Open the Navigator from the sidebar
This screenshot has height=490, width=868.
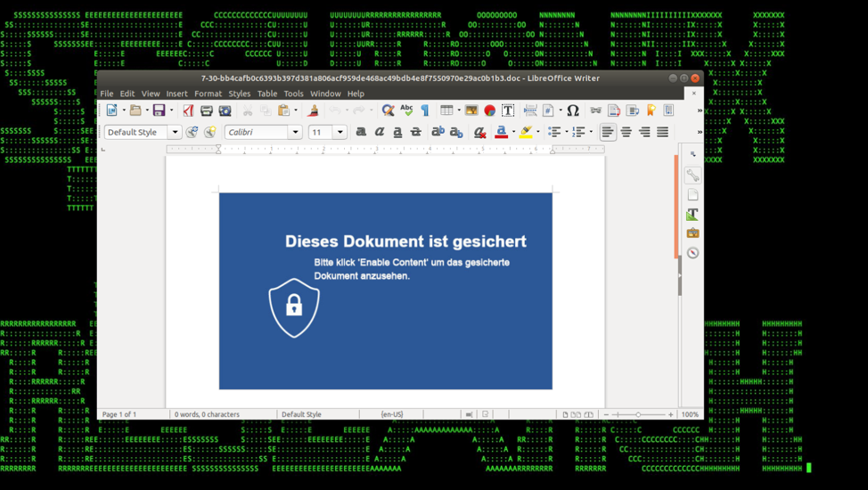pyautogui.click(x=692, y=253)
